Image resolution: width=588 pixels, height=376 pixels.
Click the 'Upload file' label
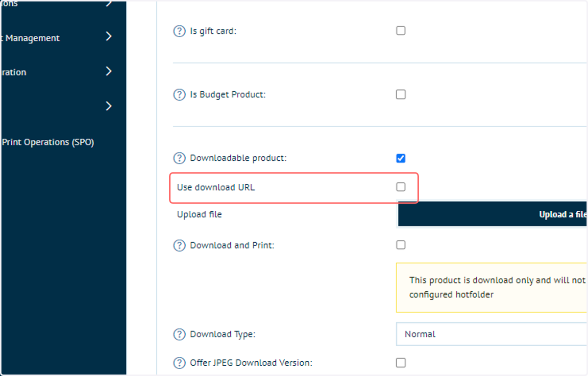click(x=199, y=214)
